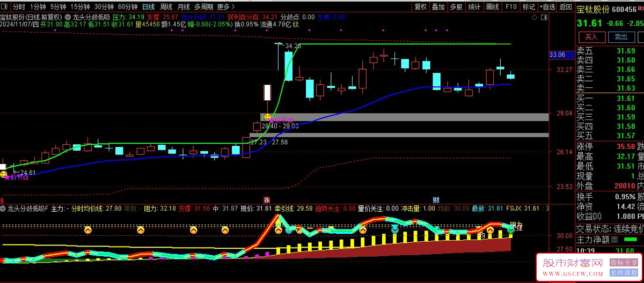Click the 指标分享 link in banner
The image size is (644, 283).
(x=623, y=263)
